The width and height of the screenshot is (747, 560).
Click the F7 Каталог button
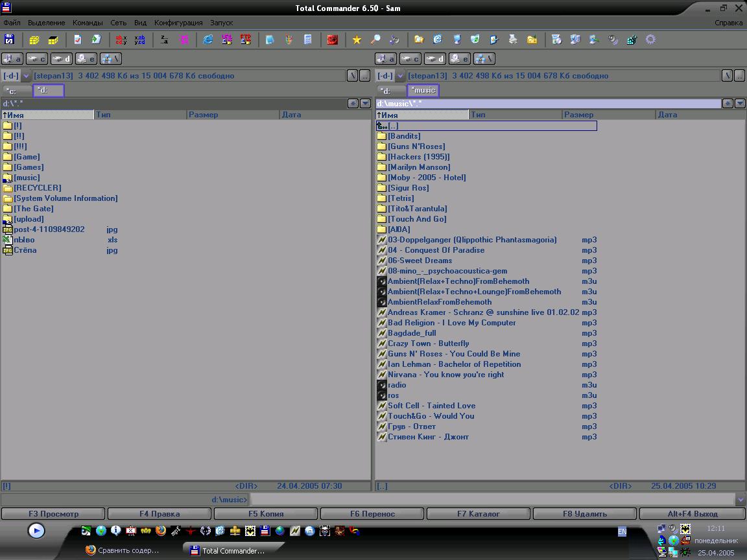[479, 514]
